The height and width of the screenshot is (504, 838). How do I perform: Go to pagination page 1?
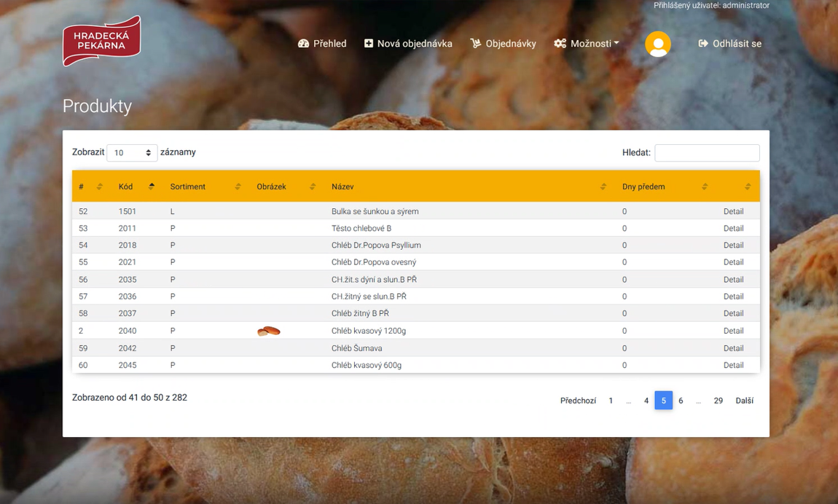click(611, 401)
